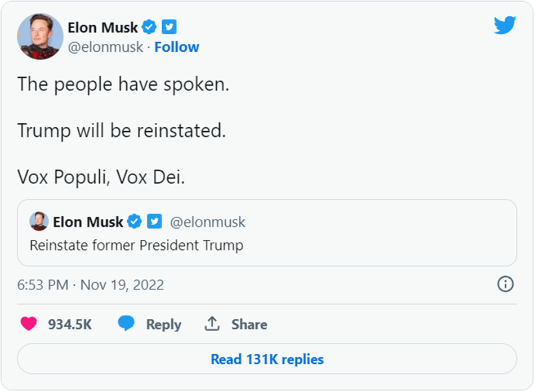Click the 934.5K likes count
The width and height of the screenshot is (535, 392).
70,324
